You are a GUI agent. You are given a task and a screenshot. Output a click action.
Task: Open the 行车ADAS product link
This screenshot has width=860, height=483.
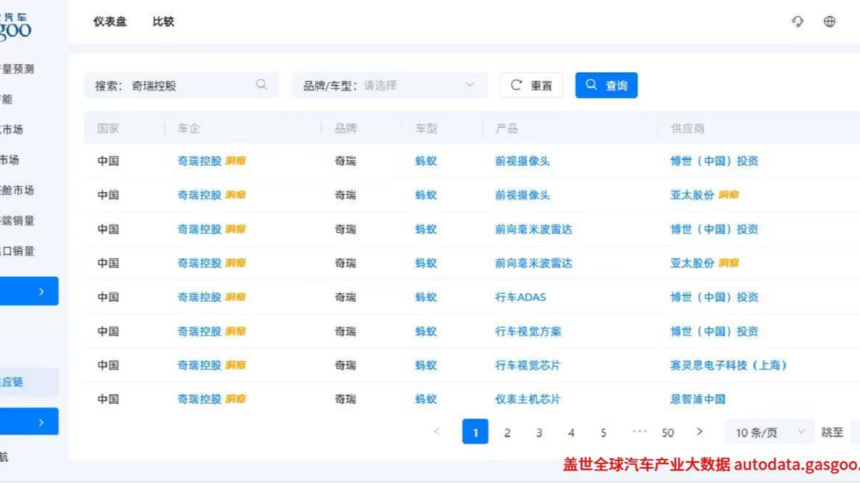coord(520,297)
